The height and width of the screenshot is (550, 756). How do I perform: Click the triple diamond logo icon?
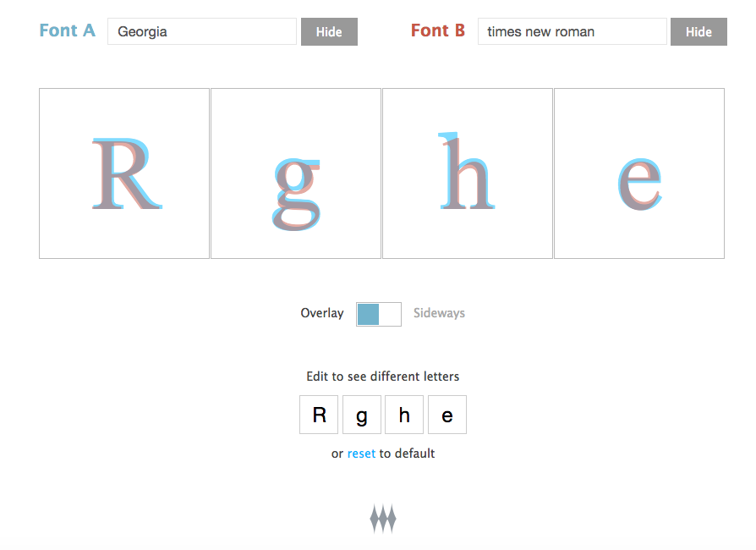[383, 519]
